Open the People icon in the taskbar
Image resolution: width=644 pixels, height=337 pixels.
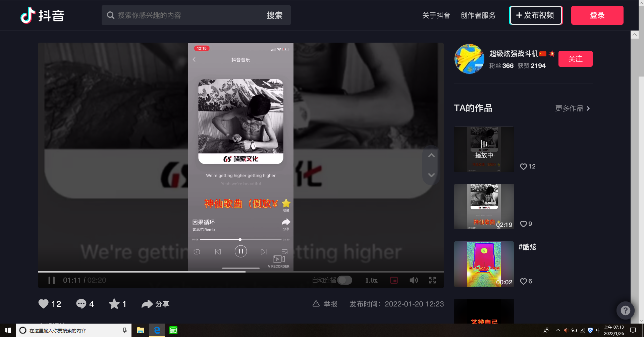click(546, 330)
